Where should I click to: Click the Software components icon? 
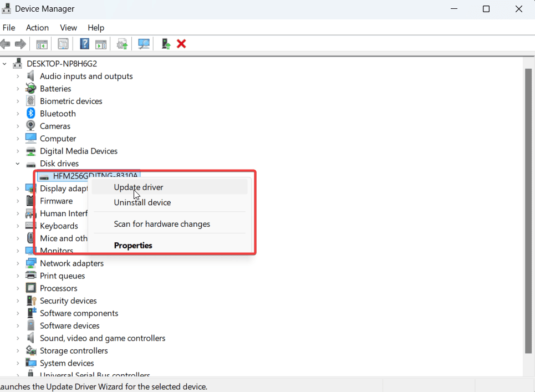pos(32,313)
